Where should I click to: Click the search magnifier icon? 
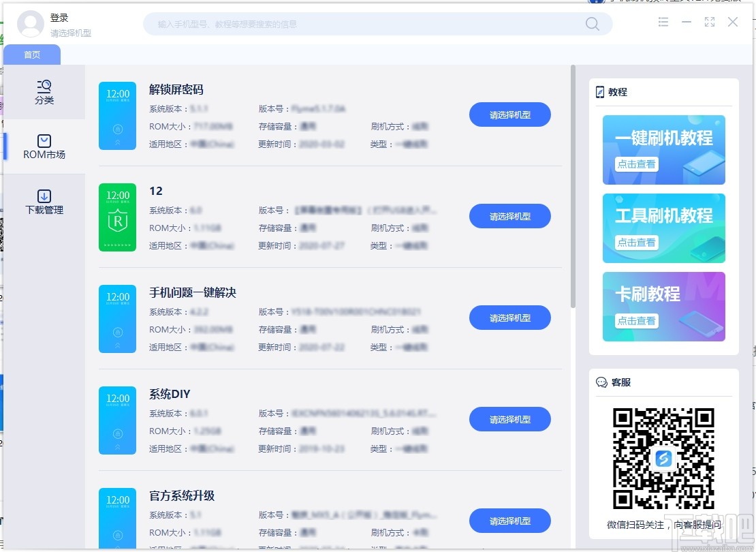(592, 23)
